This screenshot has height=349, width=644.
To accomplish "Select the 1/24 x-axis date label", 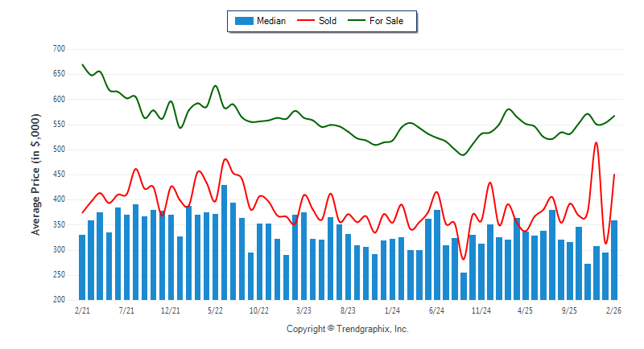I will [x=392, y=310].
